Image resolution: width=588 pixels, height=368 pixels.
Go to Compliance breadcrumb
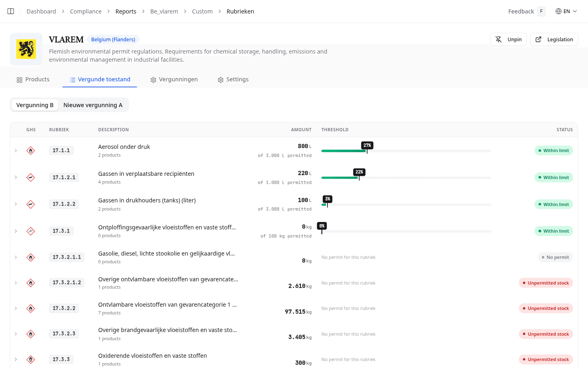[x=86, y=11]
